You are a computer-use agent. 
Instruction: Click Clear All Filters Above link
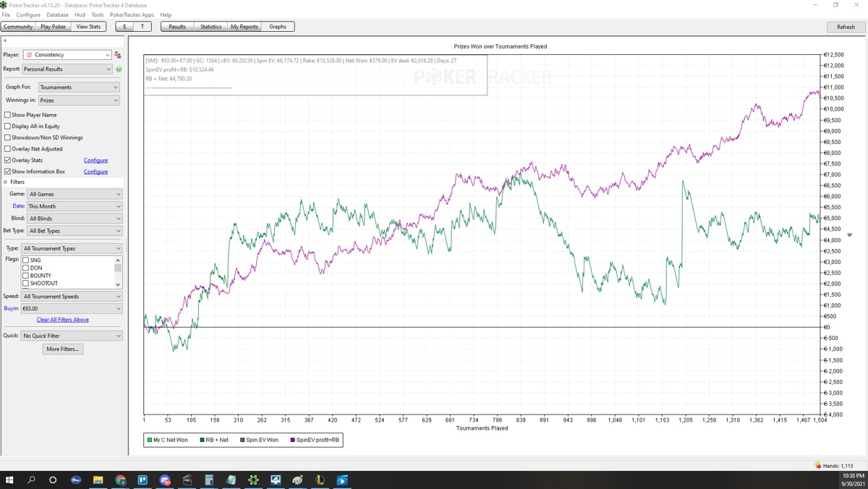[x=63, y=320]
